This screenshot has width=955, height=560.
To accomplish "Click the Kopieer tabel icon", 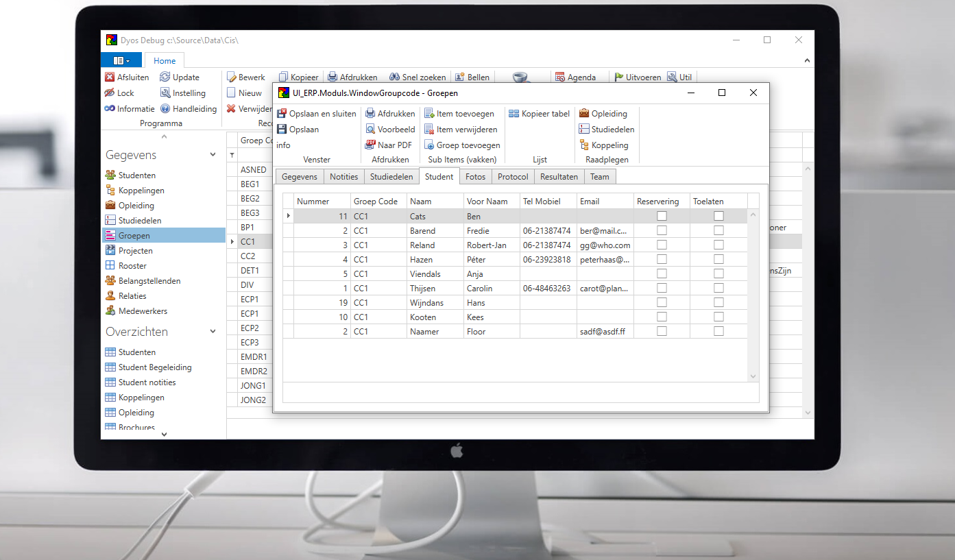I will pos(513,114).
